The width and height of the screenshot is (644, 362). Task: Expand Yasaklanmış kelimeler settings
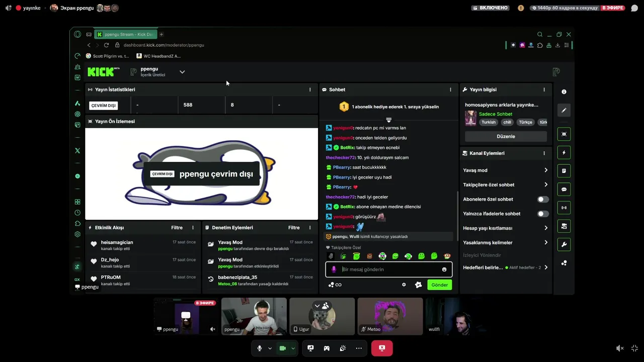point(505,243)
